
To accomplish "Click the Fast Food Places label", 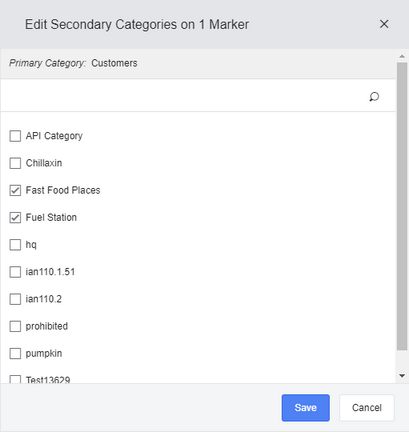I will [x=63, y=190].
